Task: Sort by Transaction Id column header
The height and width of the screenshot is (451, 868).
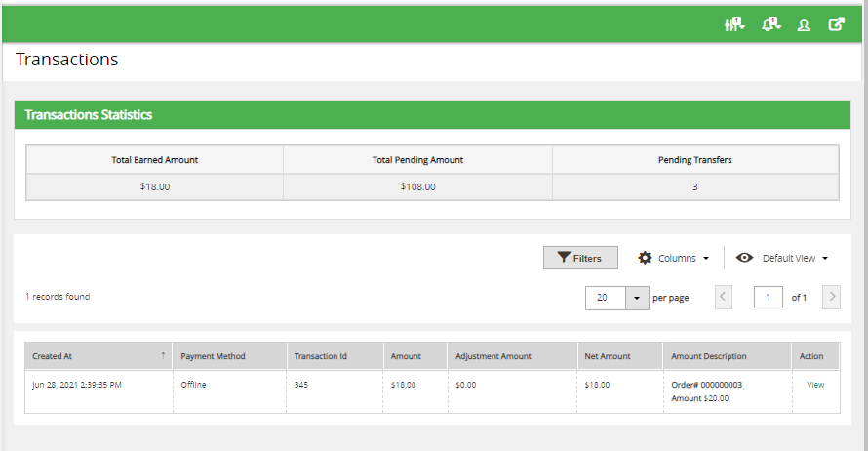Action: [x=320, y=356]
